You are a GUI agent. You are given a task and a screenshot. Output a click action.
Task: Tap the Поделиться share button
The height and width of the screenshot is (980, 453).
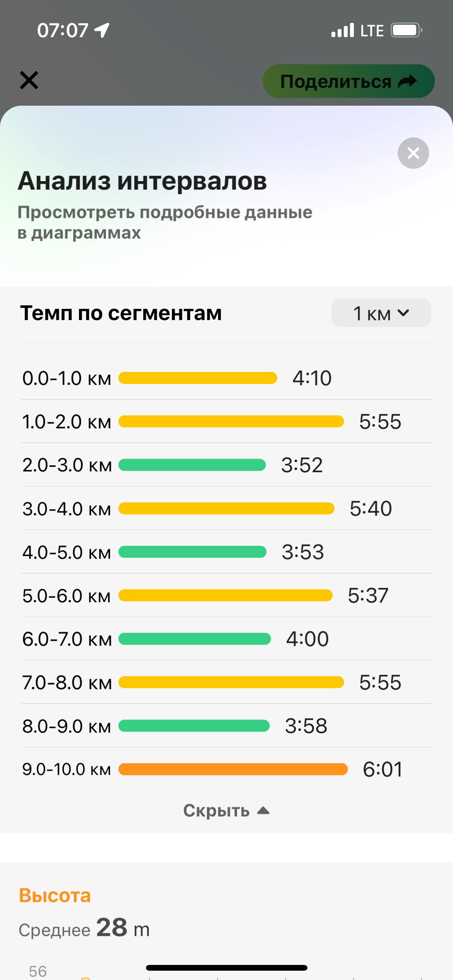348,81
